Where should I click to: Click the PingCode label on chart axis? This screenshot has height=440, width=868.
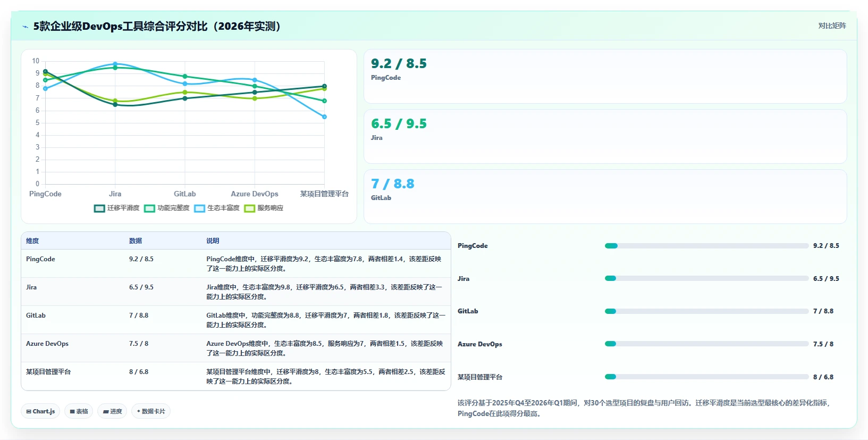45,194
